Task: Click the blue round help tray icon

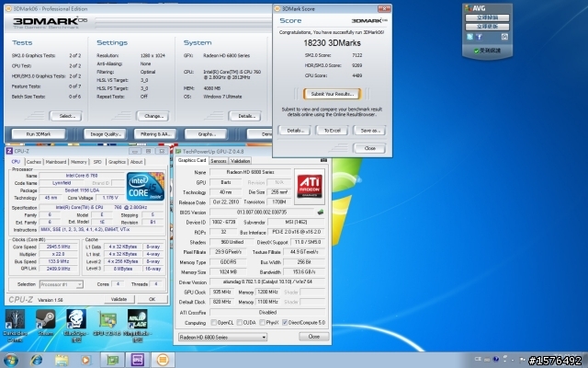Action: coord(496,360)
